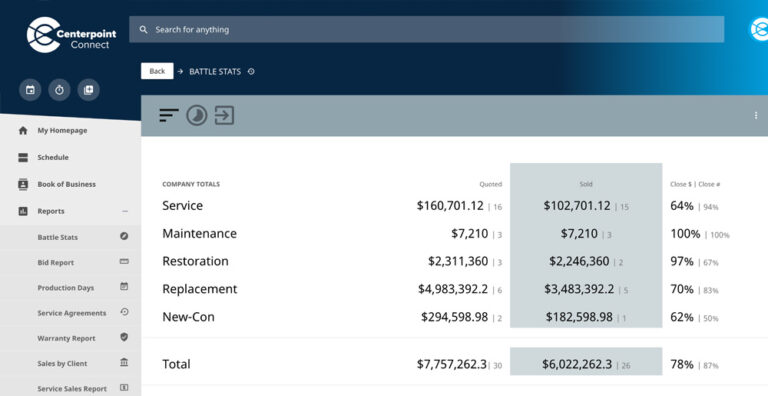Open the timer stopwatch icon
The height and width of the screenshot is (396, 768).
click(59, 90)
